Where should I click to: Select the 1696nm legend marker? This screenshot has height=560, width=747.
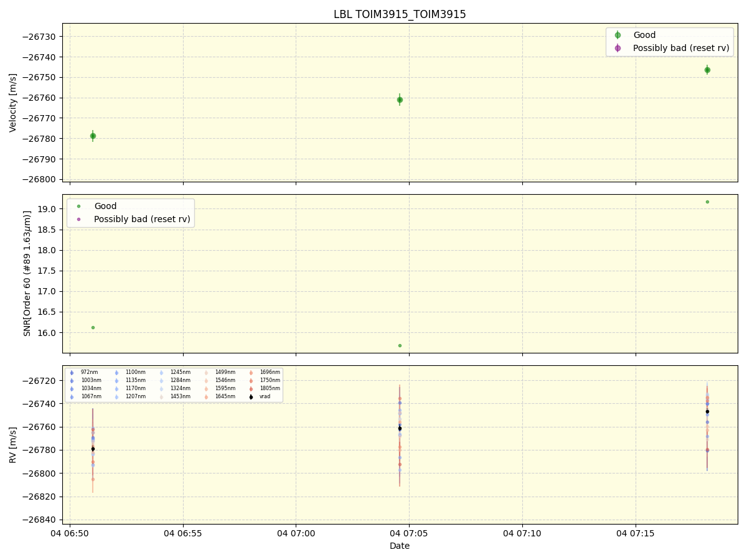(250, 372)
